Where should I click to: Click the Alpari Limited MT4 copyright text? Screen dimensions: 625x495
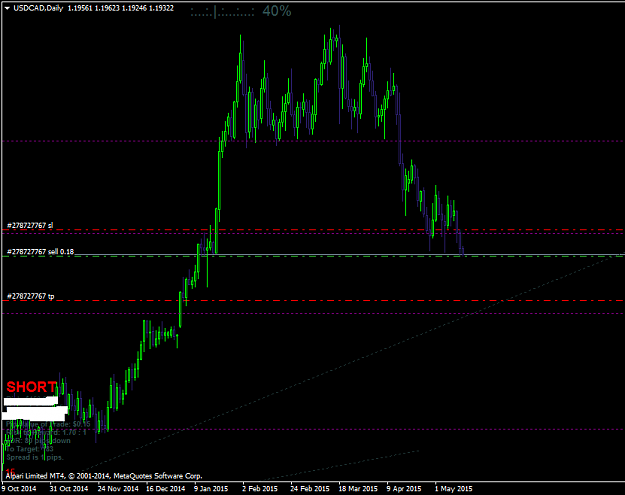pos(104,476)
